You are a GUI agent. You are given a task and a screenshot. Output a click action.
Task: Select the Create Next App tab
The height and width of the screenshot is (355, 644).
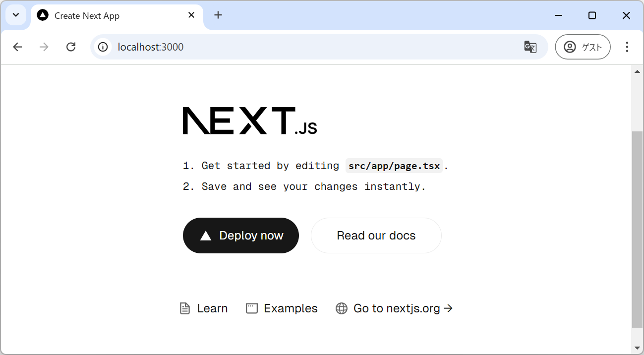(x=109, y=16)
